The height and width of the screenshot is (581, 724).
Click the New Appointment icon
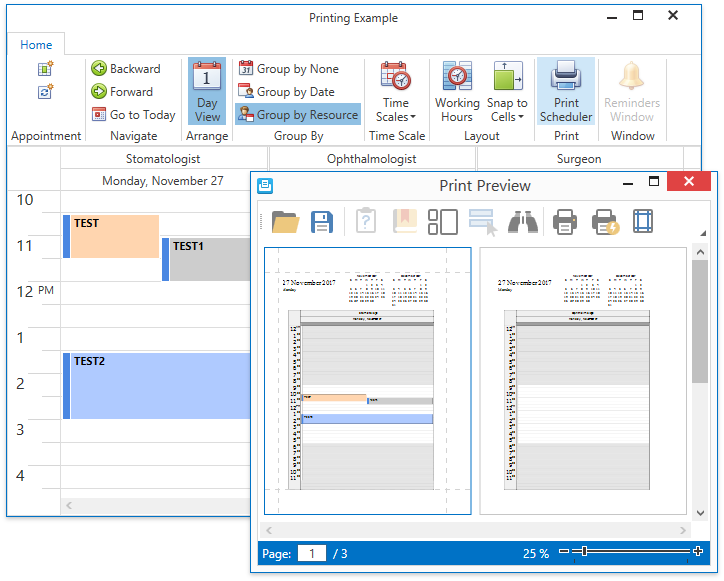pyautogui.click(x=45, y=68)
